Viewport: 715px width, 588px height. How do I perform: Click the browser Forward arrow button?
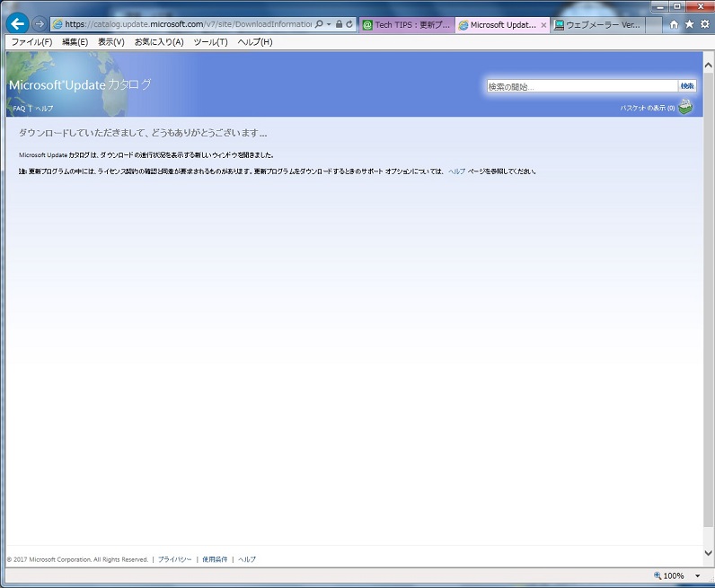point(40,23)
